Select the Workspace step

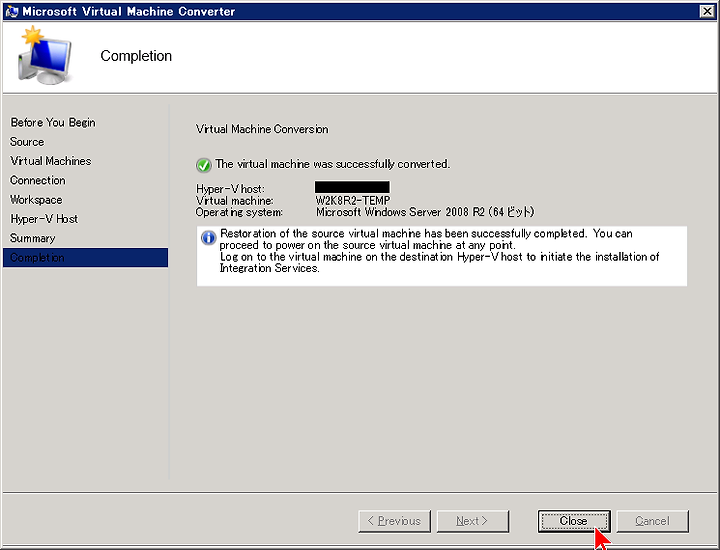coord(36,200)
